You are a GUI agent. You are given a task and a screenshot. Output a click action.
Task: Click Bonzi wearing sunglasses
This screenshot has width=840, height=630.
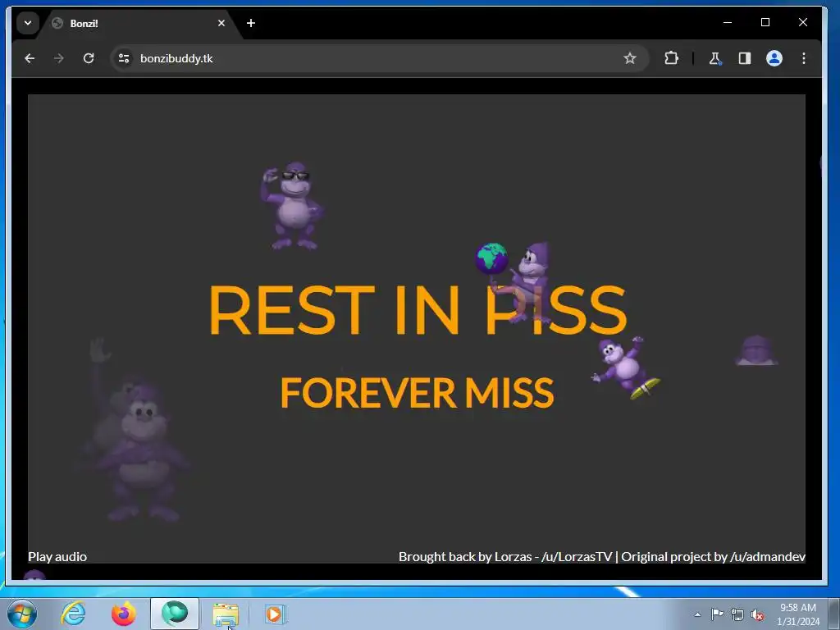[x=292, y=206]
